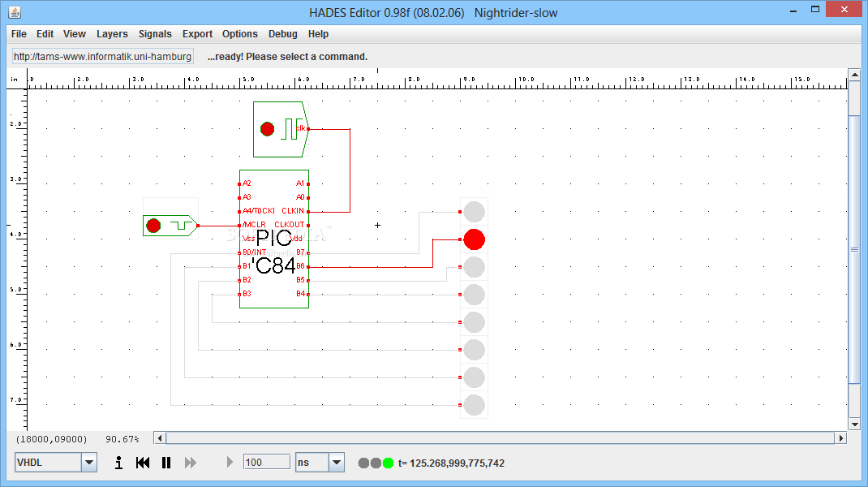The width and height of the screenshot is (868, 487).
Task: Click the 90.67% zoom readout
Action: pos(122,439)
